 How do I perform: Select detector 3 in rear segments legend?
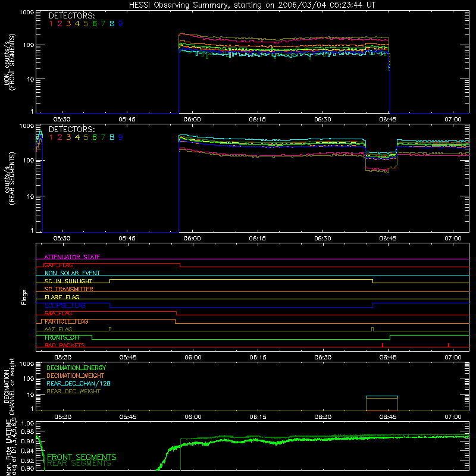coord(68,137)
